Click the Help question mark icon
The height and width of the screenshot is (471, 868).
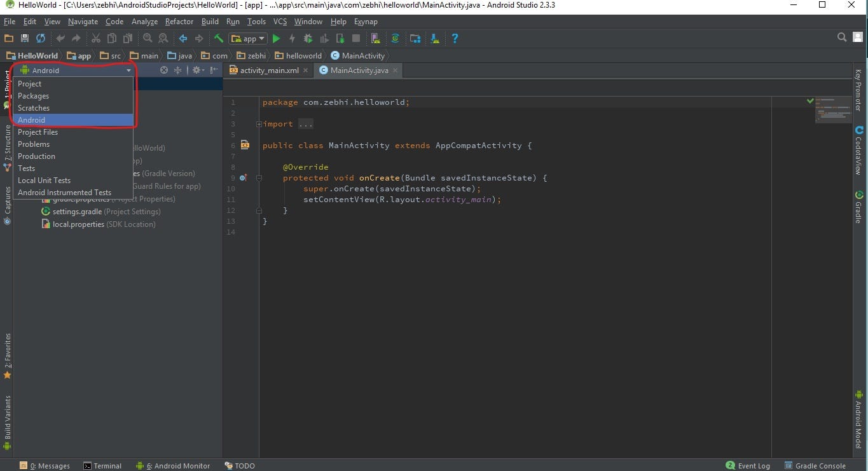(x=455, y=38)
